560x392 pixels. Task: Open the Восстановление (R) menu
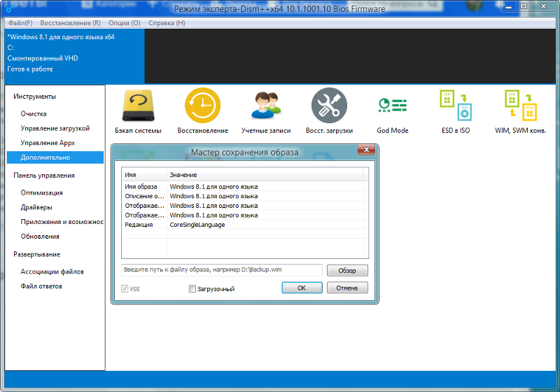tap(71, 23)
